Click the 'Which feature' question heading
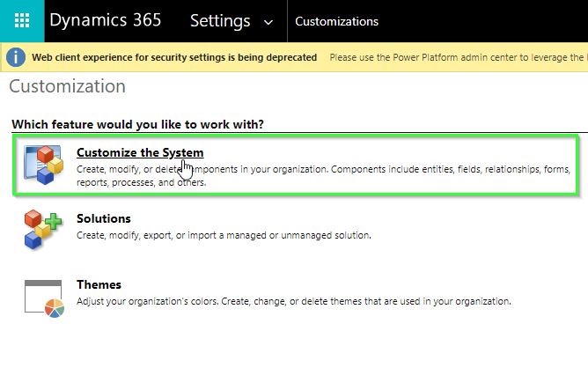This screenshot has height=390, width=588. click(x=137, y=124)
